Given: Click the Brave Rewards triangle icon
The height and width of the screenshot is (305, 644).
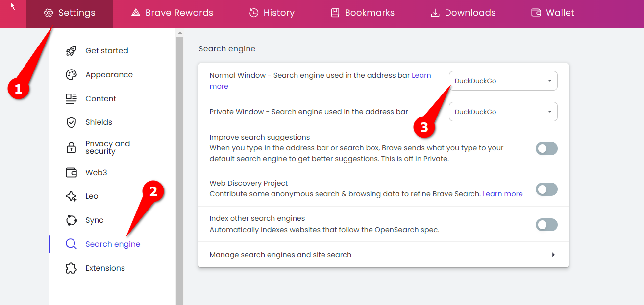Looking at the screenshot, I should click(136, 13).
